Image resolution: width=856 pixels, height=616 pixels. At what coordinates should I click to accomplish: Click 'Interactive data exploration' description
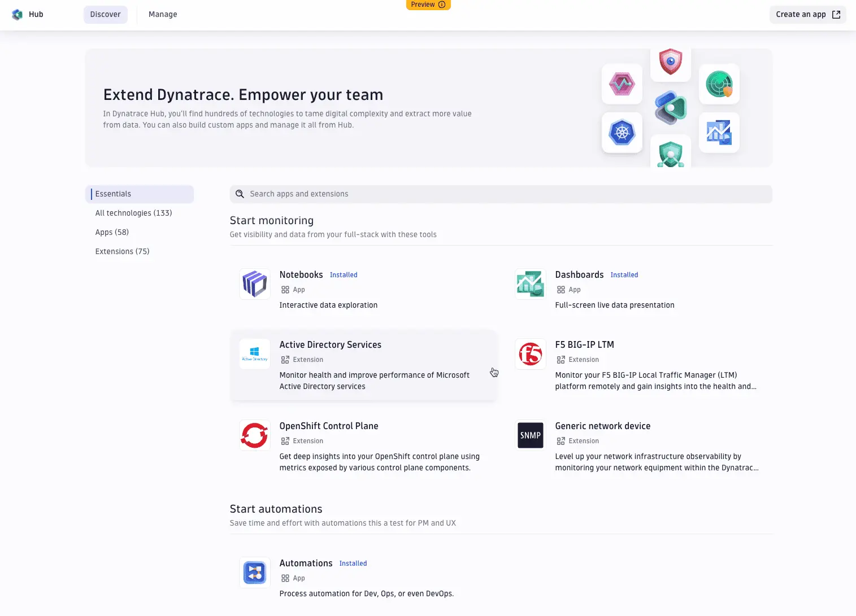coord(328,305)
